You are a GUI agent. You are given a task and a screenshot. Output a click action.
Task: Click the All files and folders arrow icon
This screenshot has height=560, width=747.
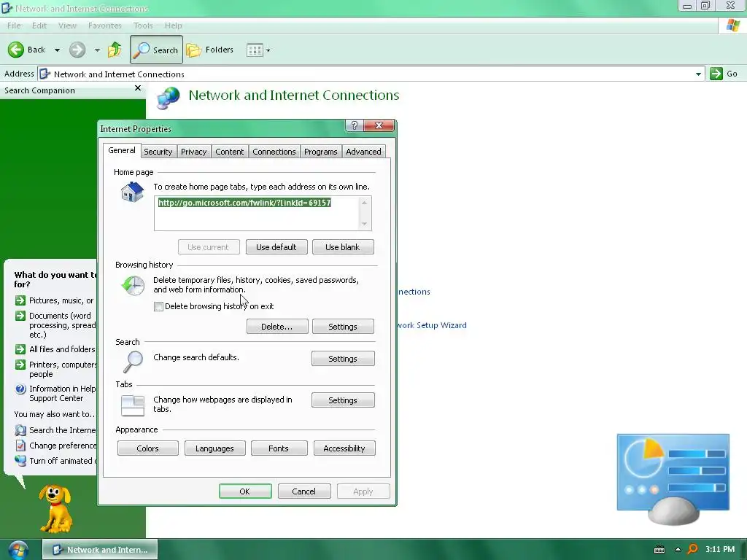(x=20, y=349)
